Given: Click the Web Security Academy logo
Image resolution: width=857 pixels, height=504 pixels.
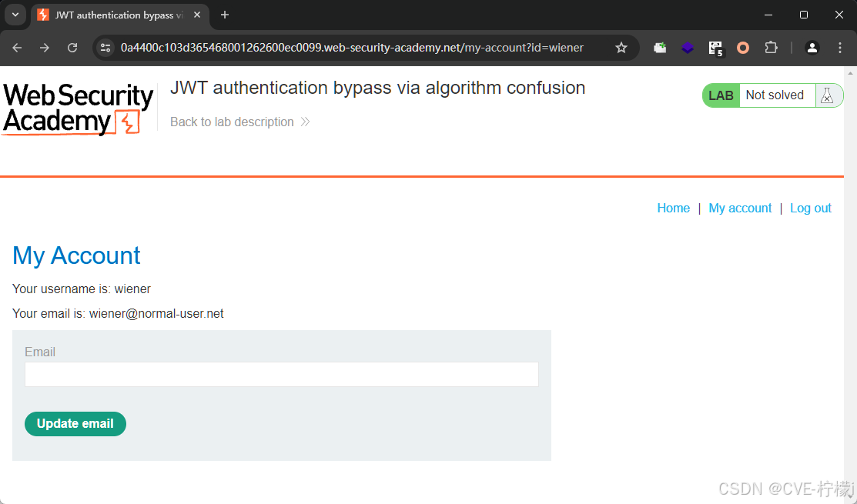Looking at the screenshot, I should (78, 108).
